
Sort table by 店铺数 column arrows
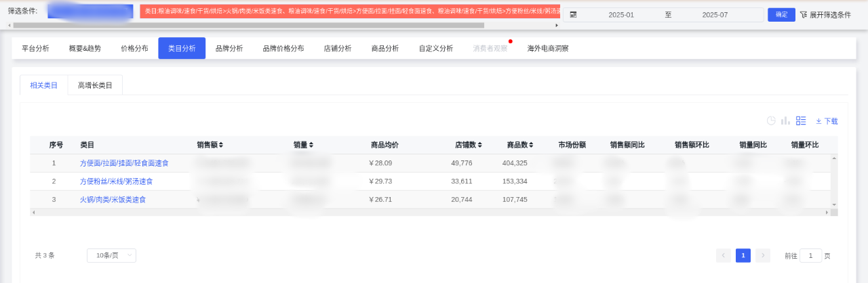point(480,145)
